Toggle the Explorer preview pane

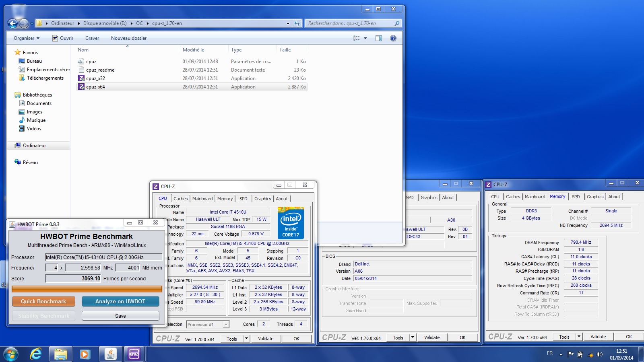(378, 38)
